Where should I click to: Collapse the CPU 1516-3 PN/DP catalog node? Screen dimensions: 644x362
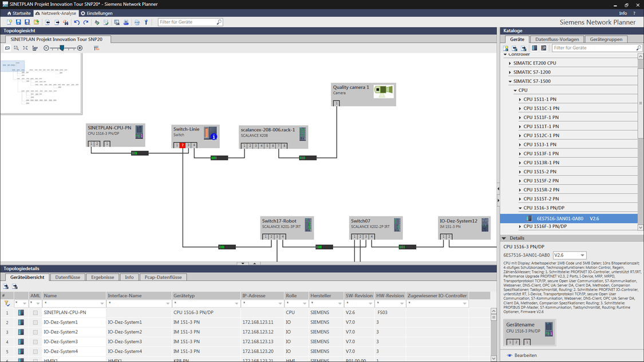(520, 208)
